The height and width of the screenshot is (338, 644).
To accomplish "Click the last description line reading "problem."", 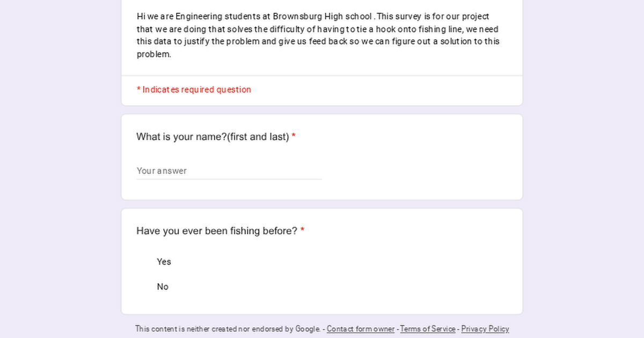I will (x=154, y=54).
